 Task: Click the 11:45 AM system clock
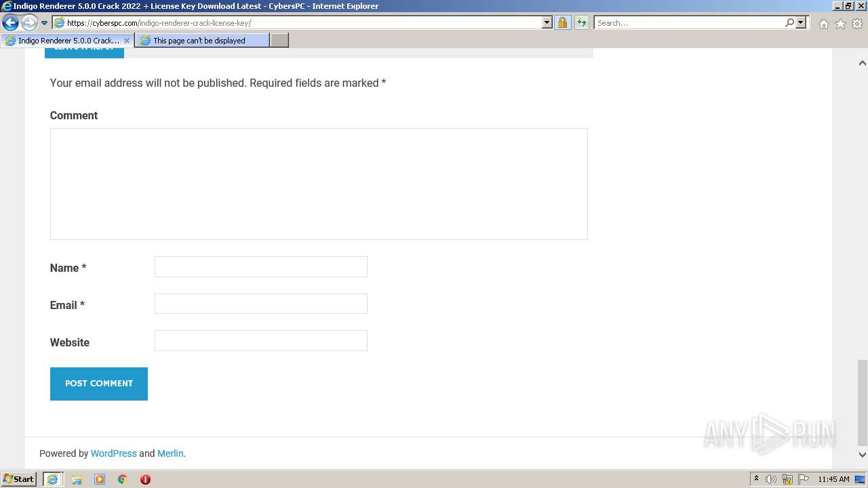coord(833,479)
